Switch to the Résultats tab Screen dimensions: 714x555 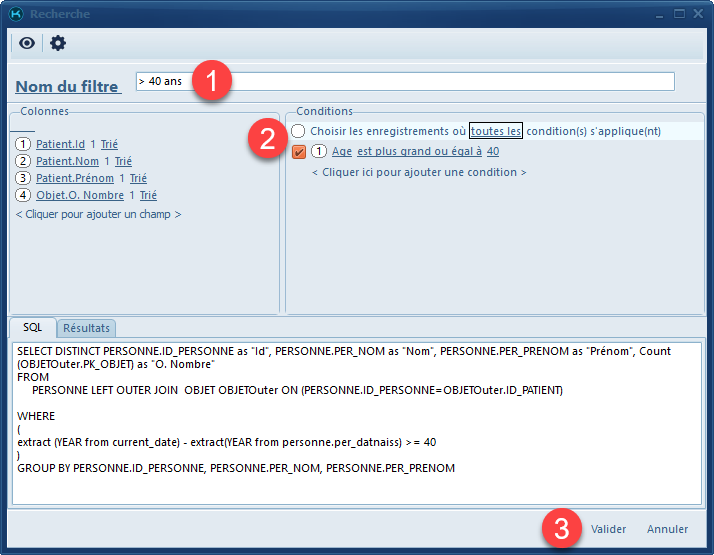tap(87, 328)
